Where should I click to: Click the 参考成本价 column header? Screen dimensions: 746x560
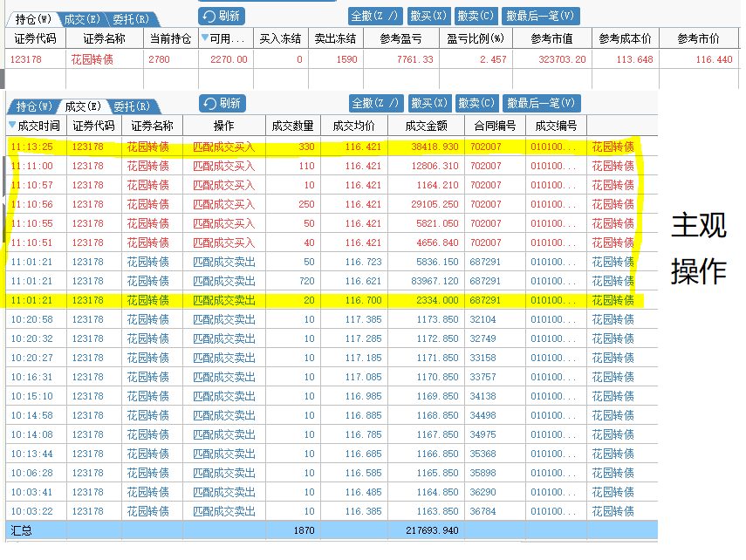point(625,38)
